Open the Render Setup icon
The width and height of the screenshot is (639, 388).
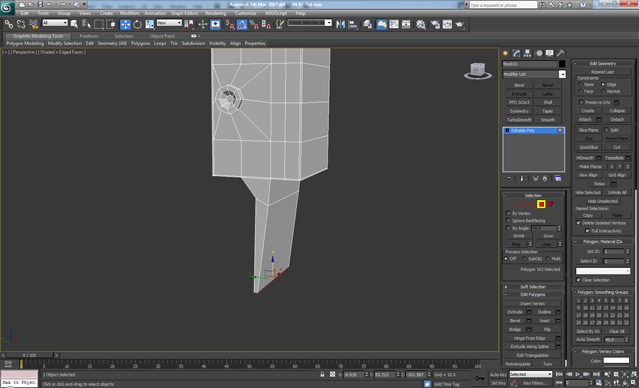click(435, 24)
